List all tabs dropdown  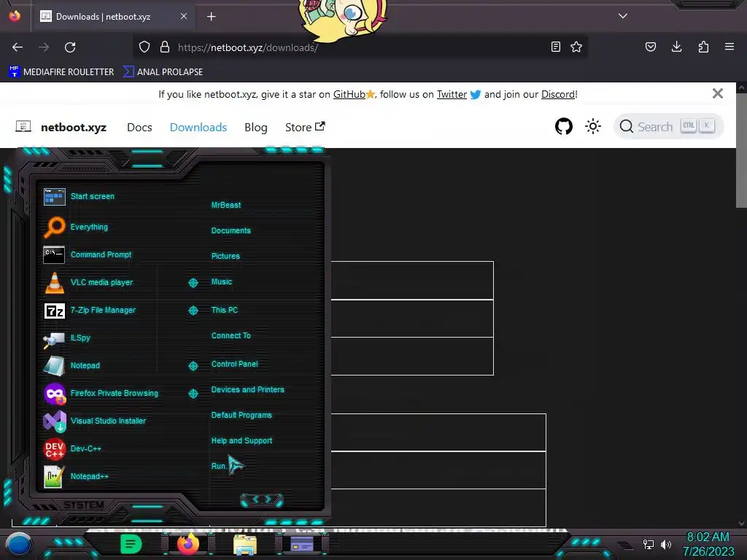pyautogui.click(x=623, y=16)
